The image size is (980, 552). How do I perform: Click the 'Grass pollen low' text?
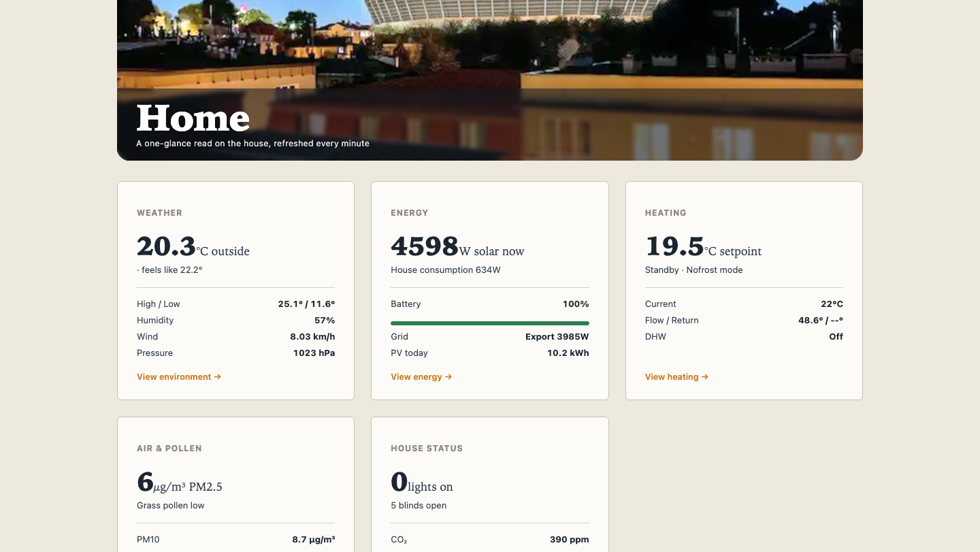pos(171,506)
